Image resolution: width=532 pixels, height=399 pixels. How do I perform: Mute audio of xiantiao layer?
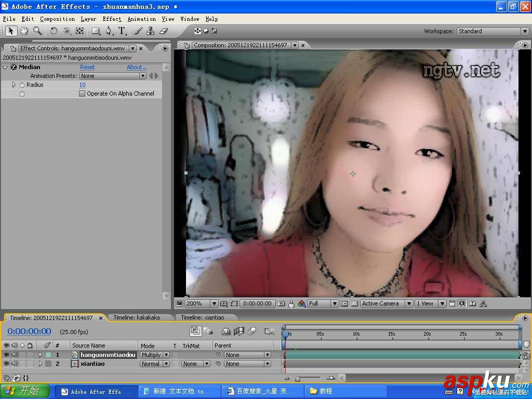pyautogui.click(x=15, y=363)
